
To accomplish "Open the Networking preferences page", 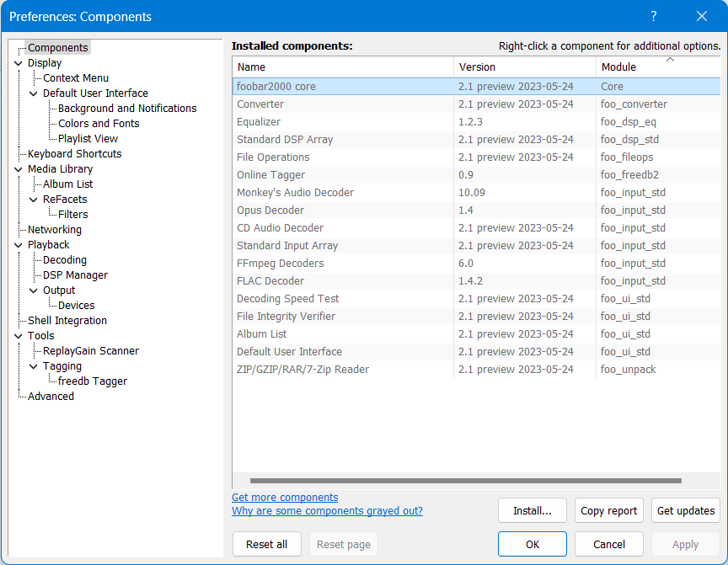I will click(54, 230).
